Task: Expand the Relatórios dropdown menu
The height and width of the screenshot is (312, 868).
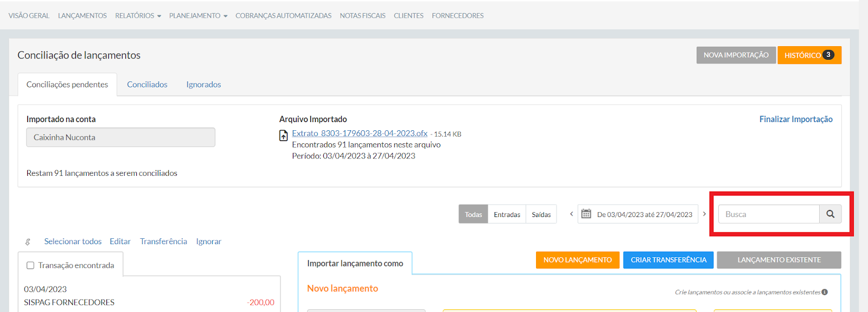Action: tap(138, 16)
